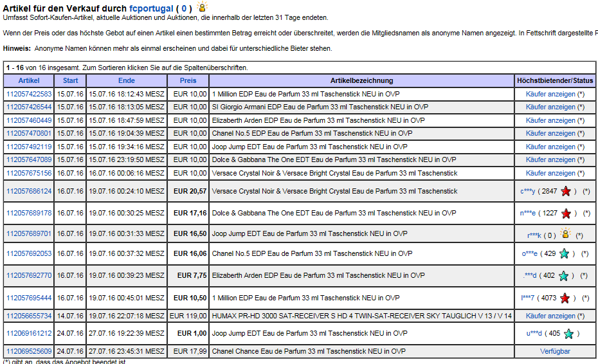Open item 112057492119
Image resolution: width=598 pixels, height=364 pixels.
(x=29, y=147)
